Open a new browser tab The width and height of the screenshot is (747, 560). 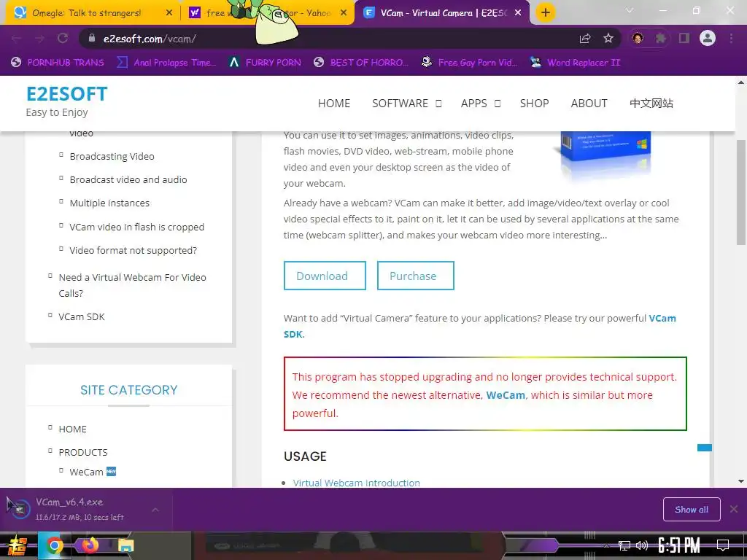[x=546, y=13]
